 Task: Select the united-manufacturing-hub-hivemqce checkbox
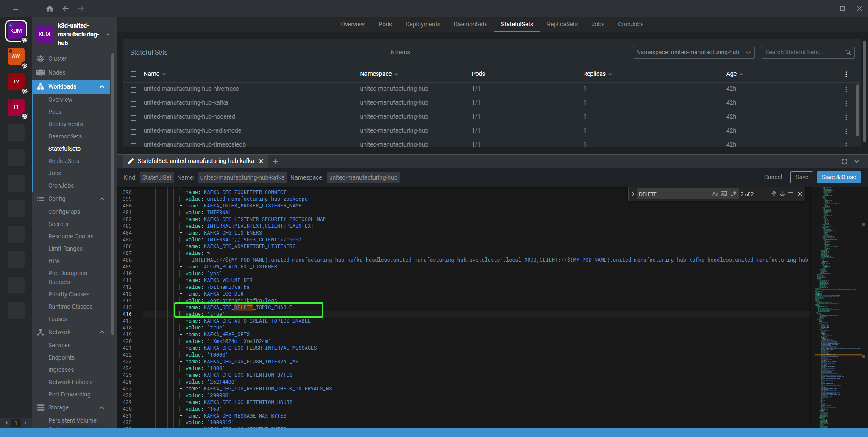(134, 89)
